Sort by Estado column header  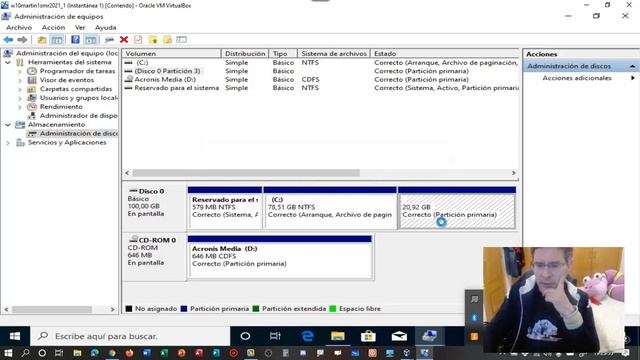445,53
